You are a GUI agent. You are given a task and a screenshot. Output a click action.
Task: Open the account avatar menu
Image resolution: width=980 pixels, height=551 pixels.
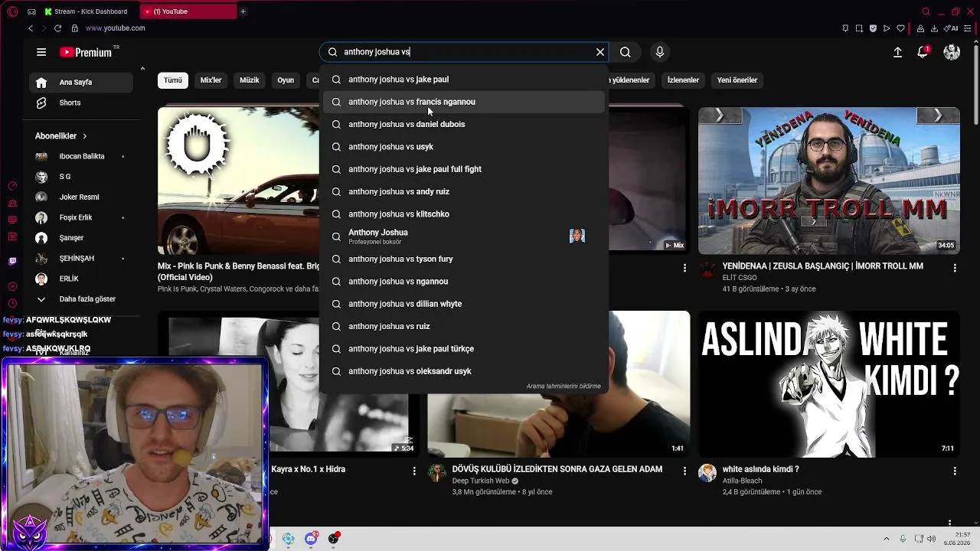(x=952, y=52)
